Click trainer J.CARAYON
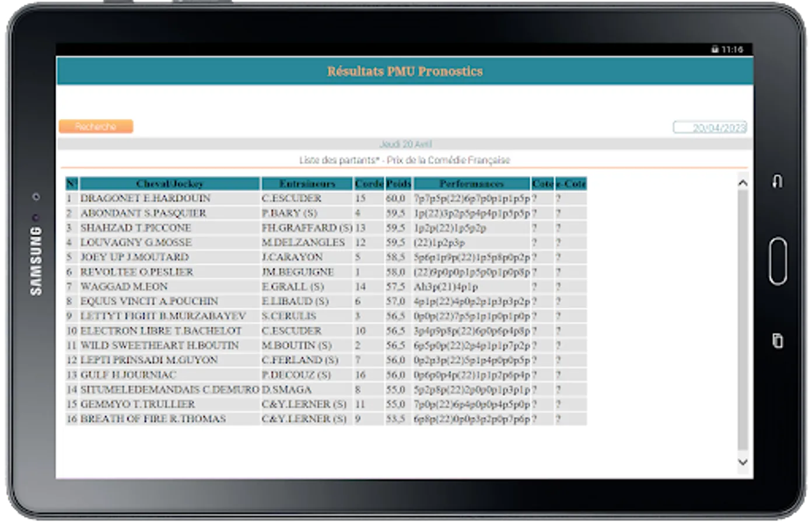The image size is (812, 525). pos(292,257)
